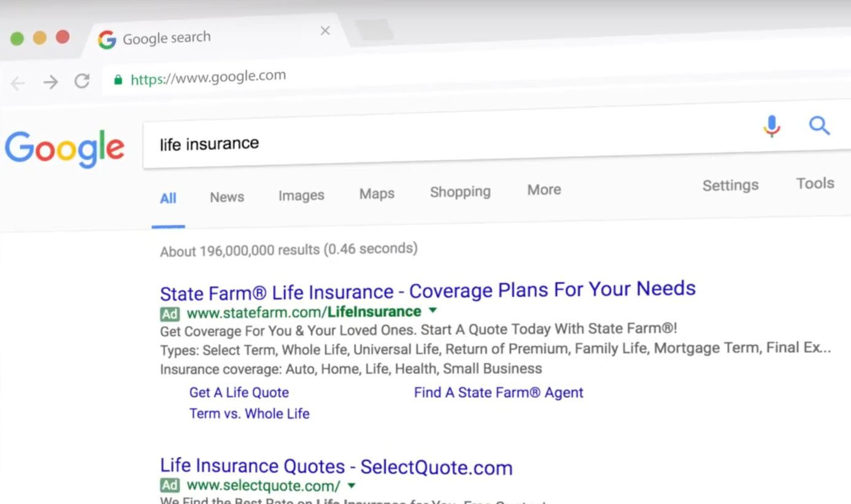Click the browser forward arrow
This screenshot has width=851, height=504.
[50, 82]
